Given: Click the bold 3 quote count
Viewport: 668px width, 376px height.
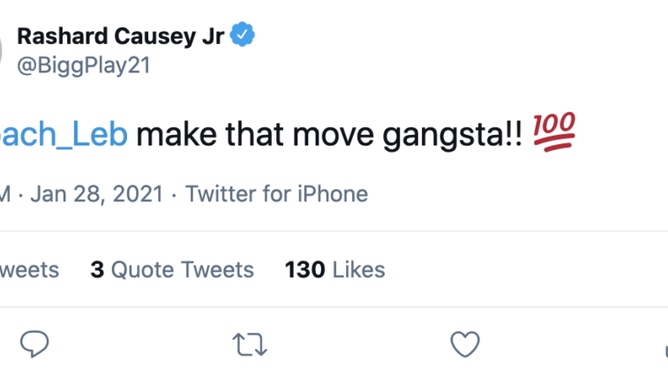Looking at the screenshot, I should pyautogui.click(x=97, y=270).
